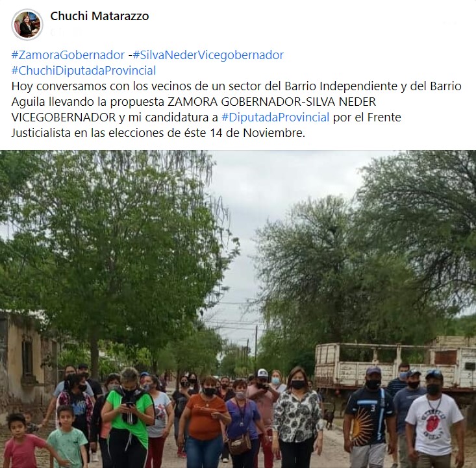Click the man in the sun-emblem jersey
Image resolution: width=476 pixels, height=468 pixels.
pyautogui.click(x=370, y=419)
